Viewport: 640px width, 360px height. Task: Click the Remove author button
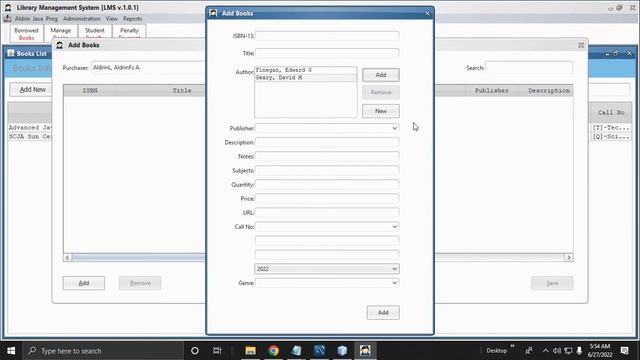(381, 92)
